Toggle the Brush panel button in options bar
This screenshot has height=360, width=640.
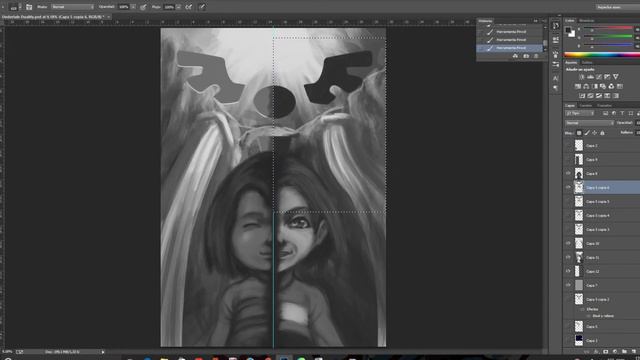(x=29, y=7)
